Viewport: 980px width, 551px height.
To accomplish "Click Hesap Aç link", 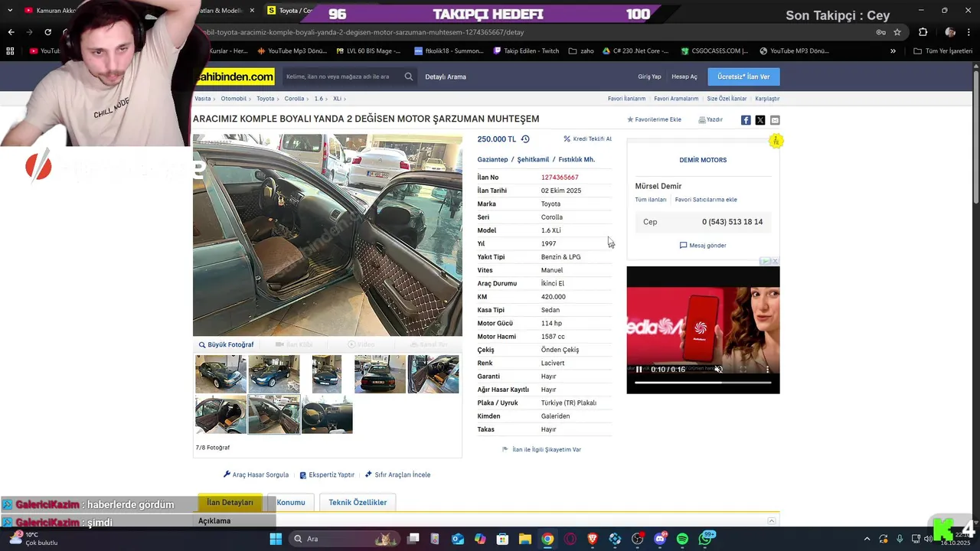I will pos(684,77).
